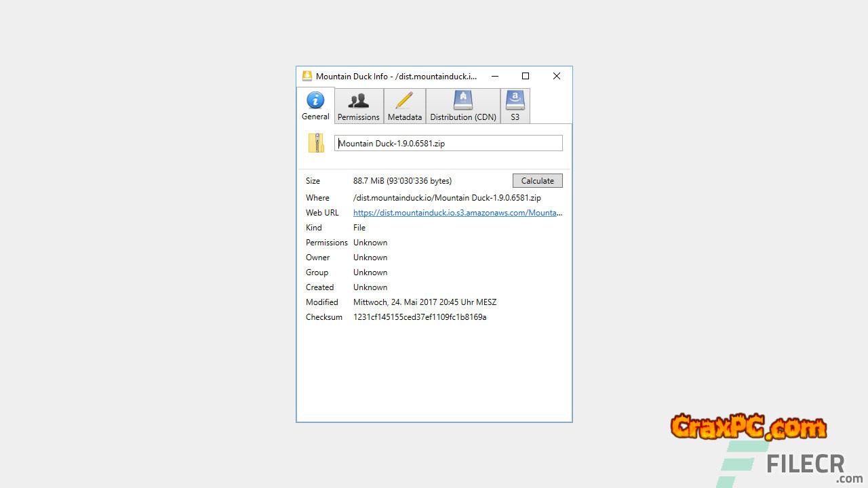Screen dimensions: 868x488
Task: Click the Modified date value
Action: pos(425,302)
